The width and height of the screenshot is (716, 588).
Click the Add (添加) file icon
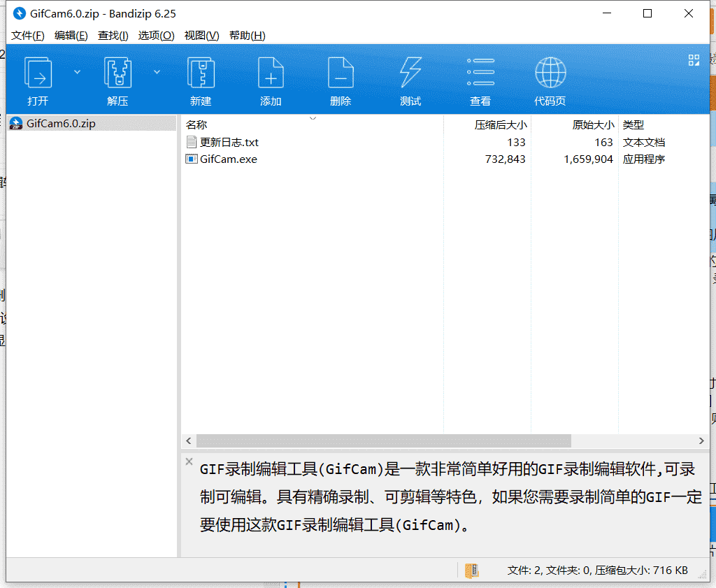point(271,73)
